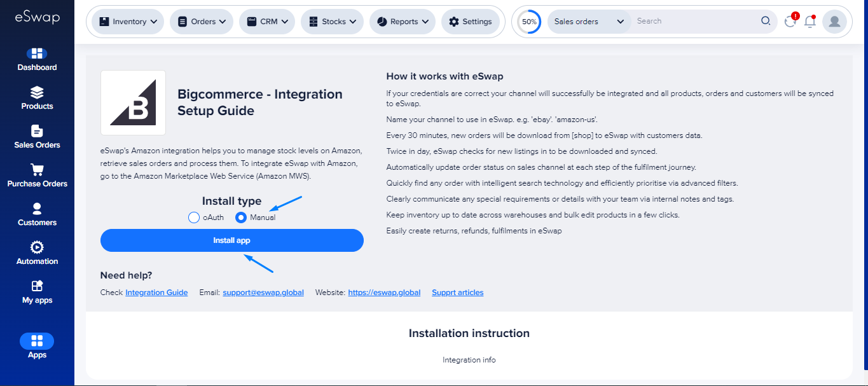Open the Integration Guide link

156,293
